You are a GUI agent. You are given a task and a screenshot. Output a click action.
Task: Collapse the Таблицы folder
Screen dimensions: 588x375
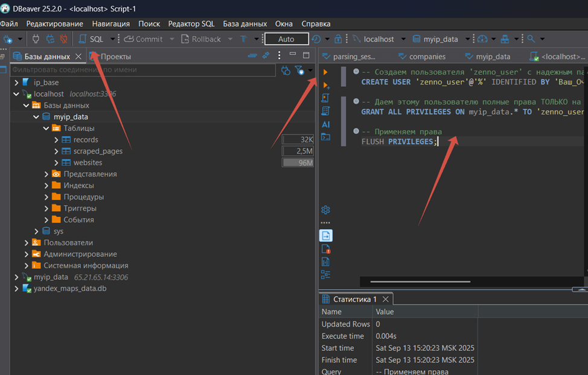coord(46,128)
